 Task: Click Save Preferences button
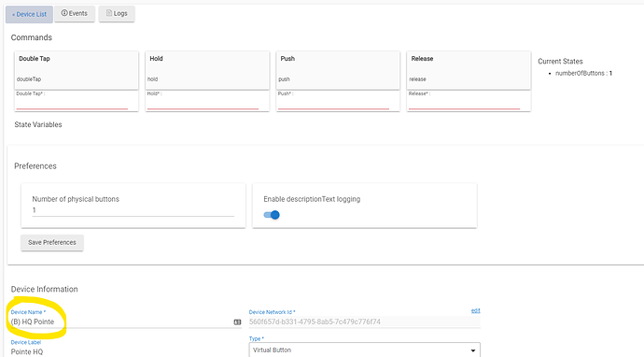tap(52, 243)
